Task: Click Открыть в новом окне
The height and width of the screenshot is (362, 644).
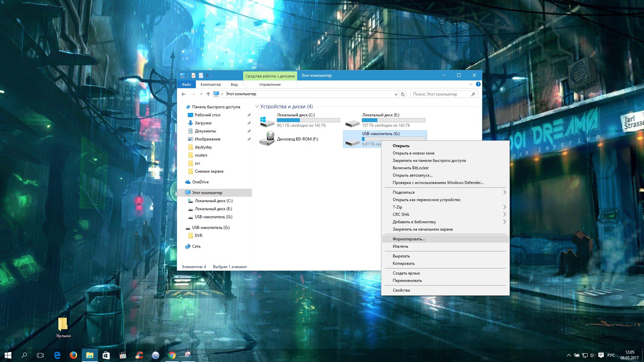Action: 445,153
